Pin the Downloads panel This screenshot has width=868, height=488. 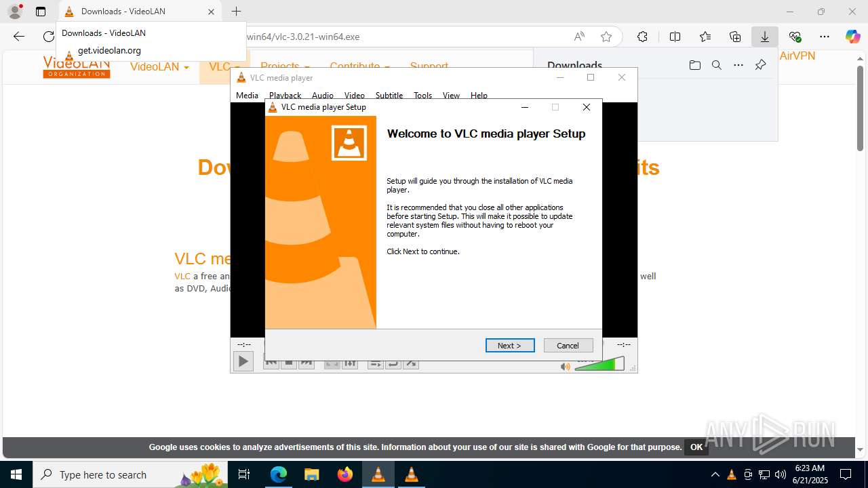click(760, 65)
